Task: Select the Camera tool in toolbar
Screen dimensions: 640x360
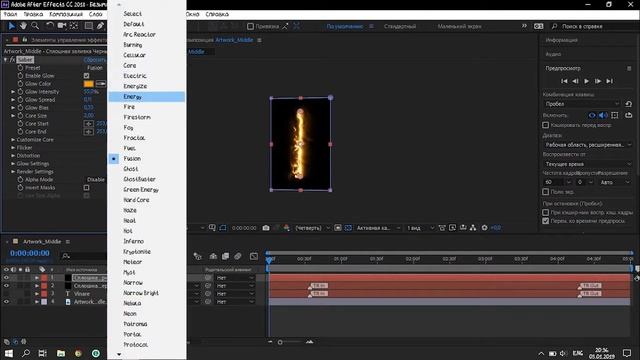Action: pyautogui.click(x=62, y=26)
